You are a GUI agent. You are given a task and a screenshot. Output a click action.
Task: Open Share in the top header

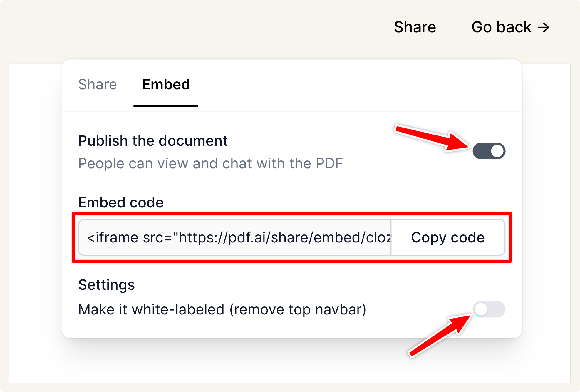tap(415, 27)
